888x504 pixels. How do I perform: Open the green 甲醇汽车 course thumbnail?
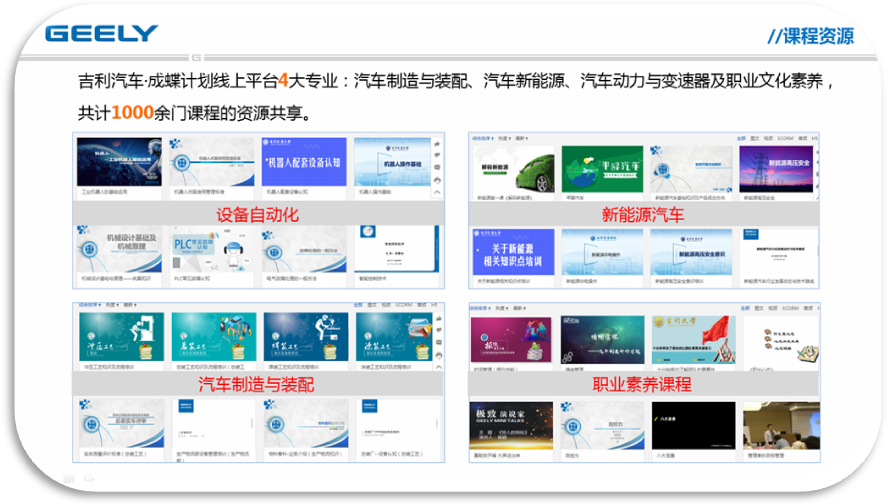(603, 169)
